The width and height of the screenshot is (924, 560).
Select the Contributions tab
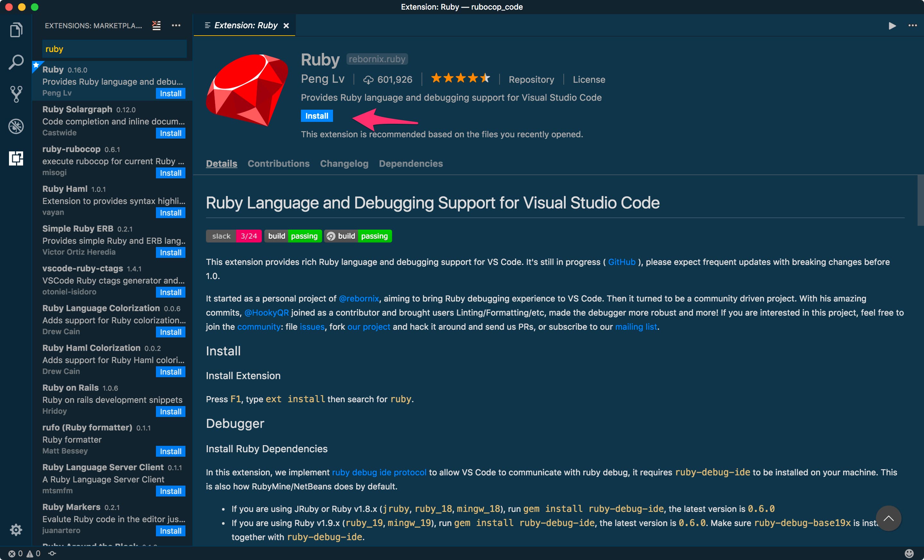pos(278,163)
